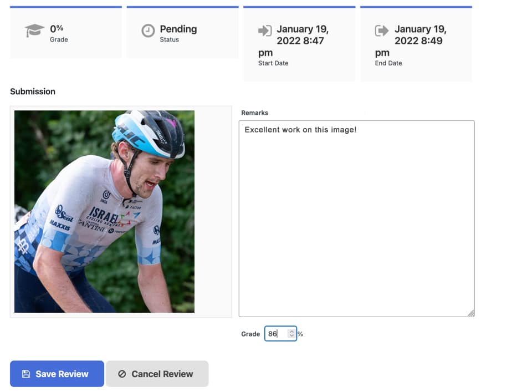Click the Remarks field label
This screenshot has height=392, width=532.
coord(254,113)
